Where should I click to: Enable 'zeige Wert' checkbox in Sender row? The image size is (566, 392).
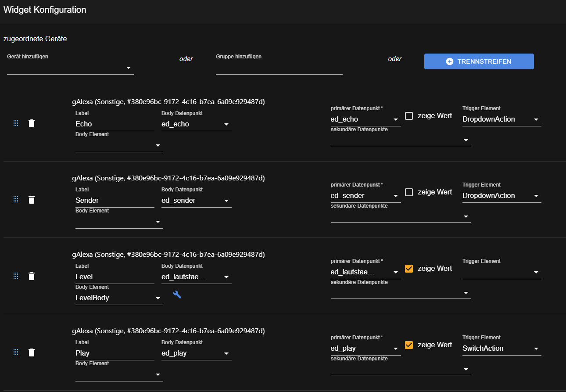409,192
